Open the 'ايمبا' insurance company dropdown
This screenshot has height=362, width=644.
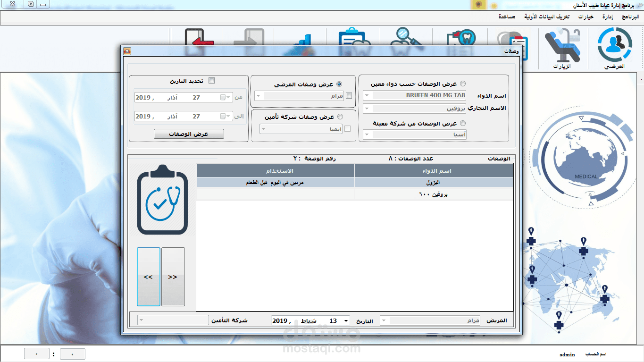264,129
